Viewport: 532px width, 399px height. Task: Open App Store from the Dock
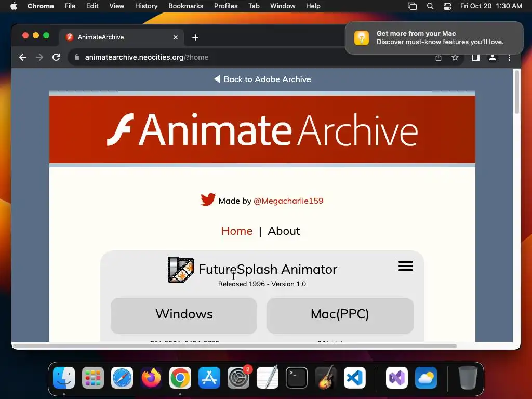click(x=209, y=378)
